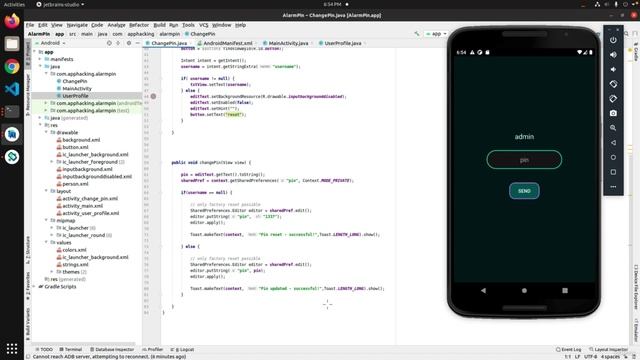This screenshot has height=360, width=640.
Task: Click the Project panel expand/collapse all icon
Action: (x=118, y=43)
